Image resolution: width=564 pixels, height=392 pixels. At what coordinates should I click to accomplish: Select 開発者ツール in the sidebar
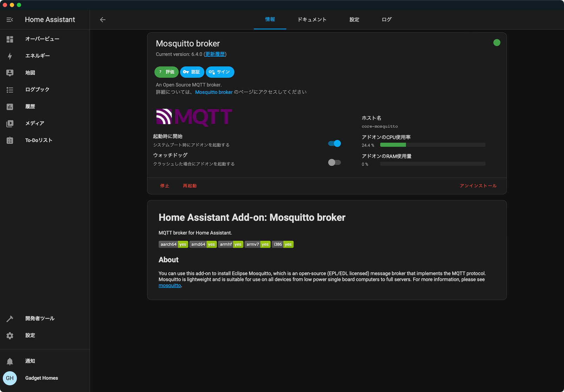[x=45, y=319]
